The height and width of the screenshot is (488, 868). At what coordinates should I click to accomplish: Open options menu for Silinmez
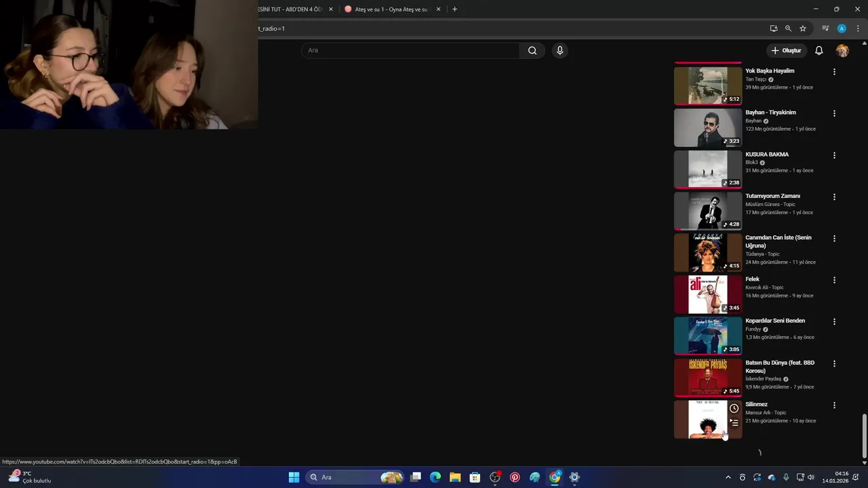tap(834, 405)
